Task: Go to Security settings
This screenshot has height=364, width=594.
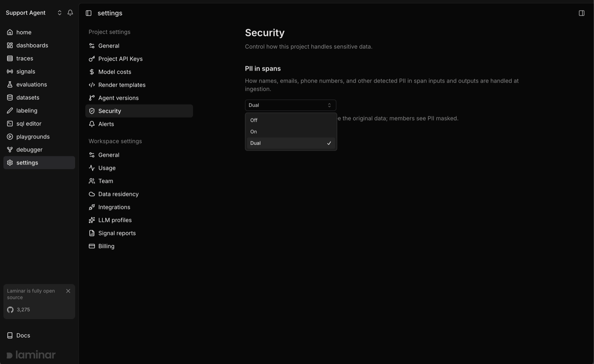Action: pyautogui.click(x=139, y=111)
